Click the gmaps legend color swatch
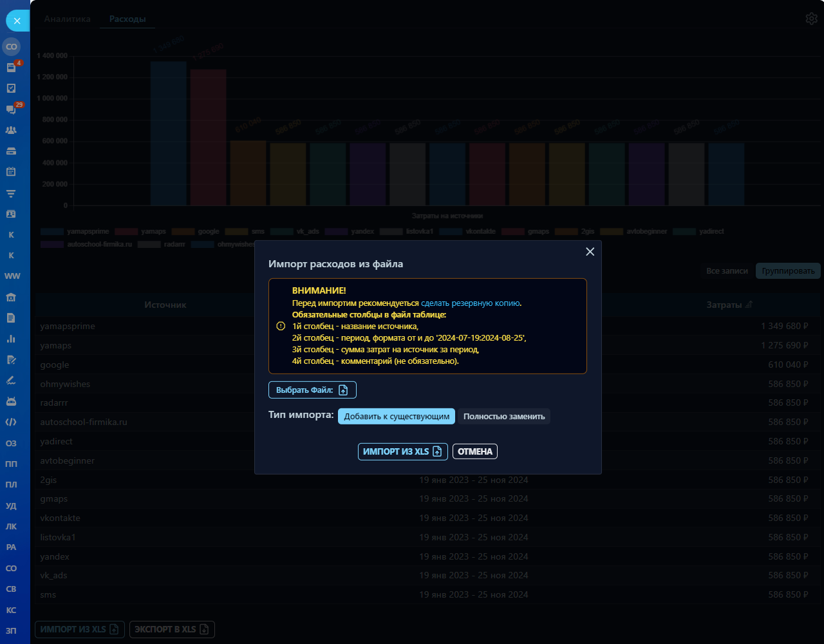The width and height of the screenshot is (824, 644). pyautogui.click(x=513, y=231)
